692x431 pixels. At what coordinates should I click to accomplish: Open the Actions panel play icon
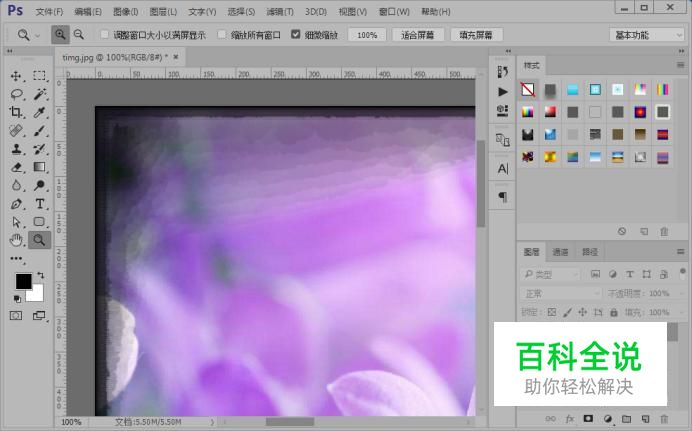click(x=503, y=91)
